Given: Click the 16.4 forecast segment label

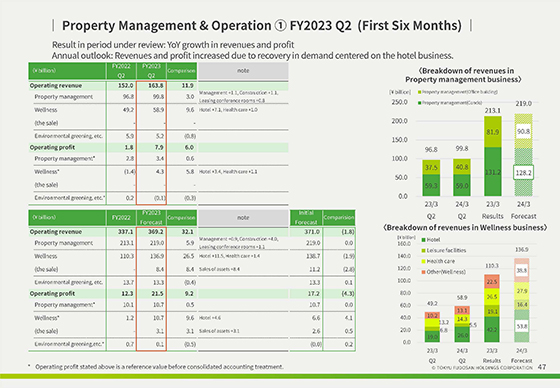Looking at the screenshot, I should click(x=522, y=305).
